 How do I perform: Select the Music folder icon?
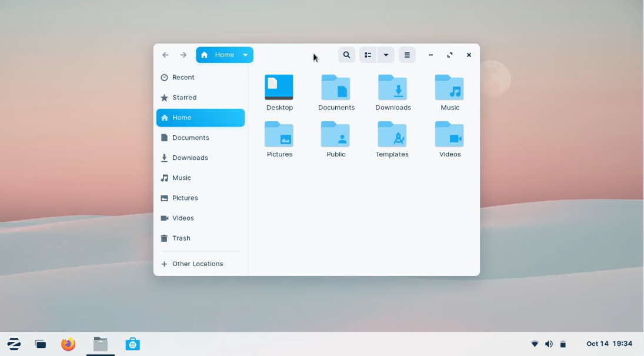(449, 88)
